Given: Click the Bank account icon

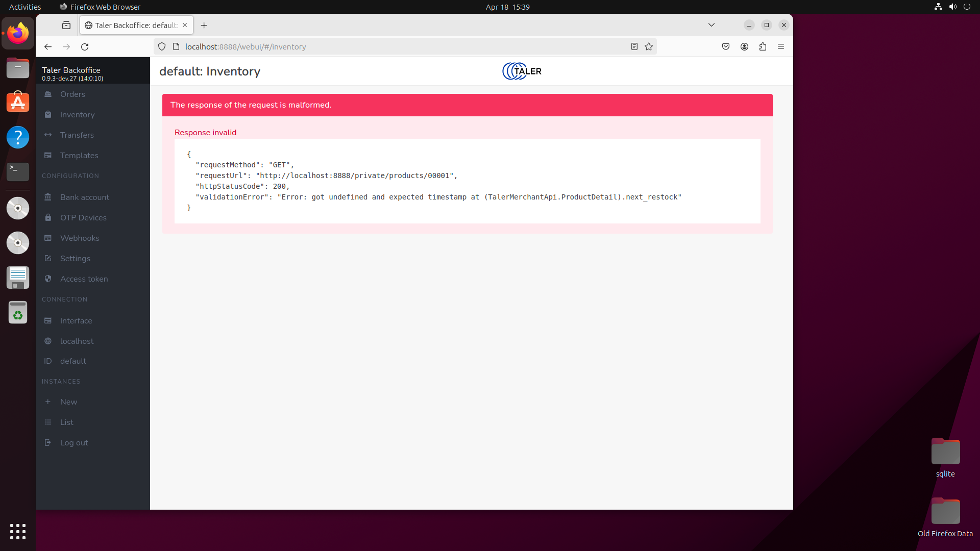Looking at the screenshot, I should (48, 197).
